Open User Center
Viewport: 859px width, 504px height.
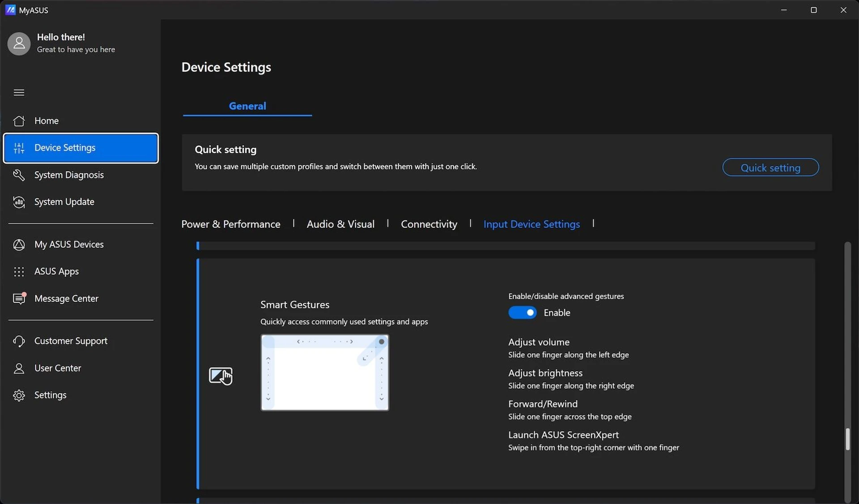81,368
